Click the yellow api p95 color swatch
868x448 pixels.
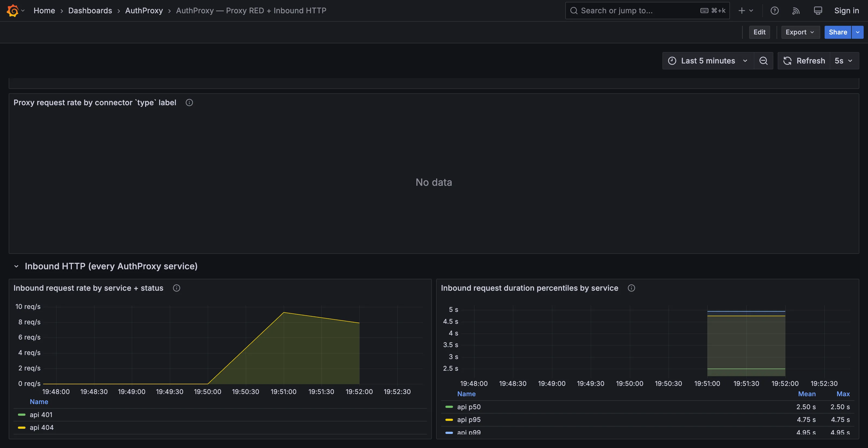(449, 419)
